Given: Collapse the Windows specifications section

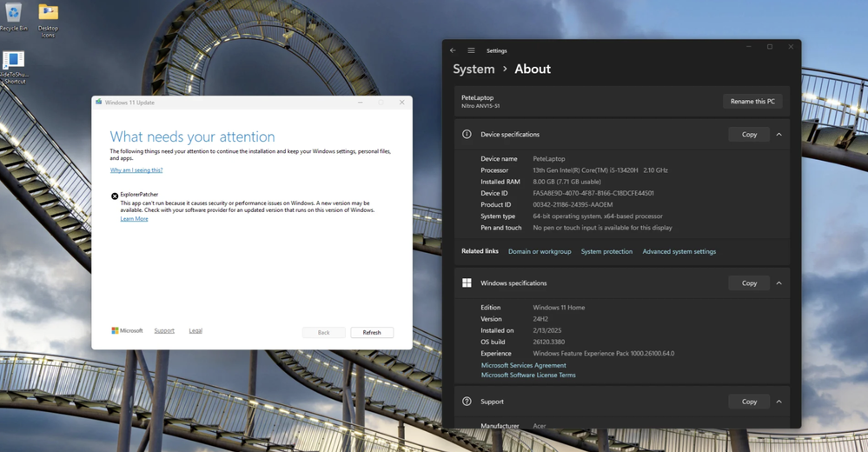Looking at the screenshot, I should point(779,283).
